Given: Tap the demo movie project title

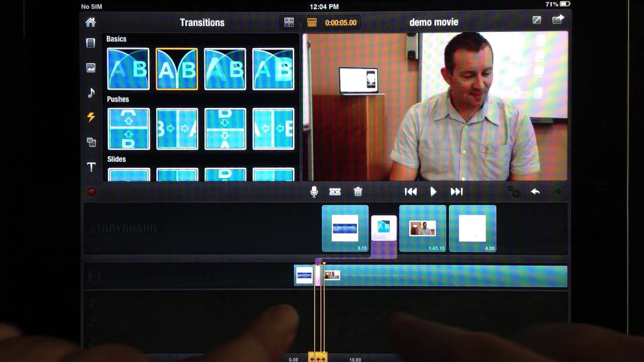Looking at the screenshot, I should click(x=434, y=22).
